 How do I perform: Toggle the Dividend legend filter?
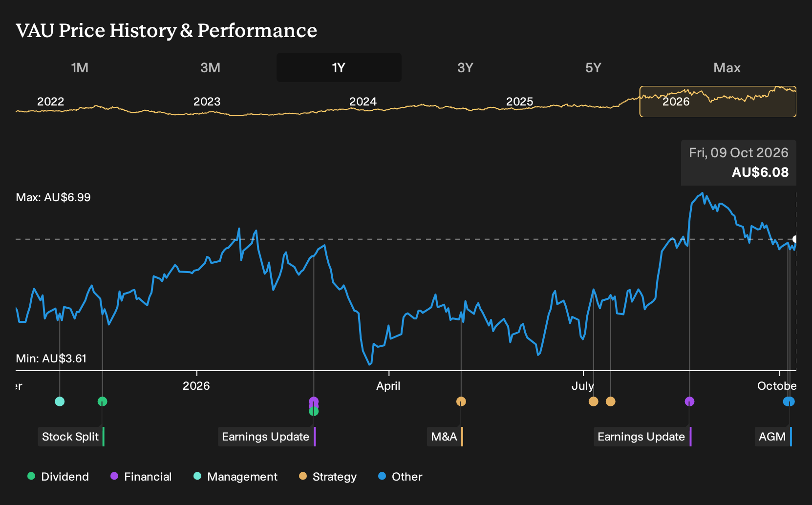58,477
